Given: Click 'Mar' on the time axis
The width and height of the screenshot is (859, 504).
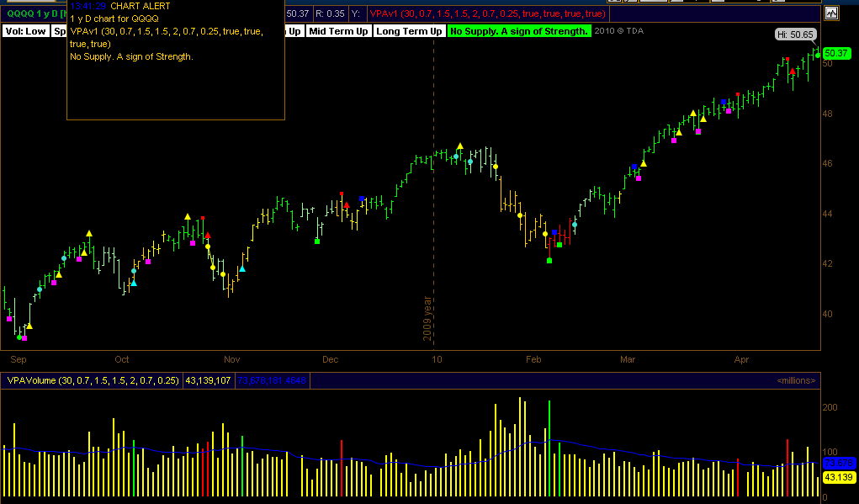Looking at the screenshot, I should pos(628,360).
